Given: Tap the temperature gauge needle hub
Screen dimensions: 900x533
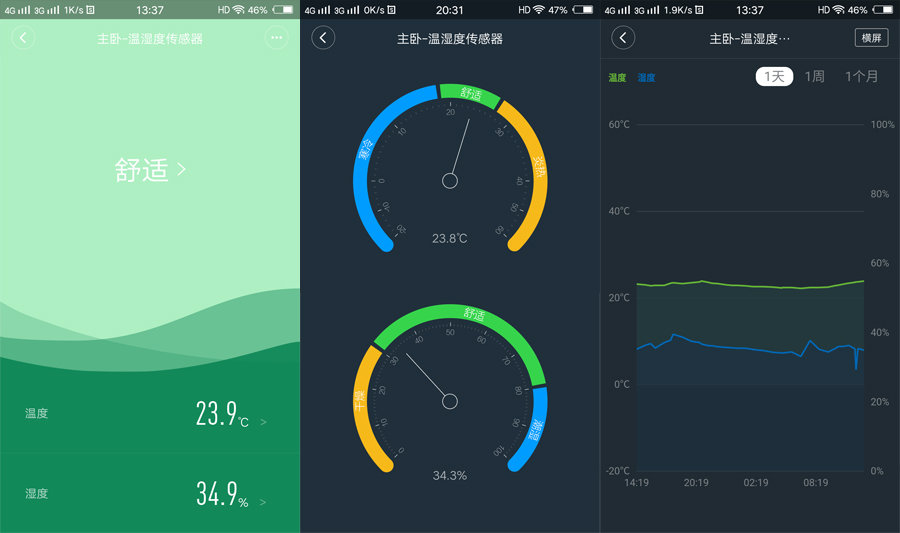Looking at the screenshot, I should [x=450, y=181].
